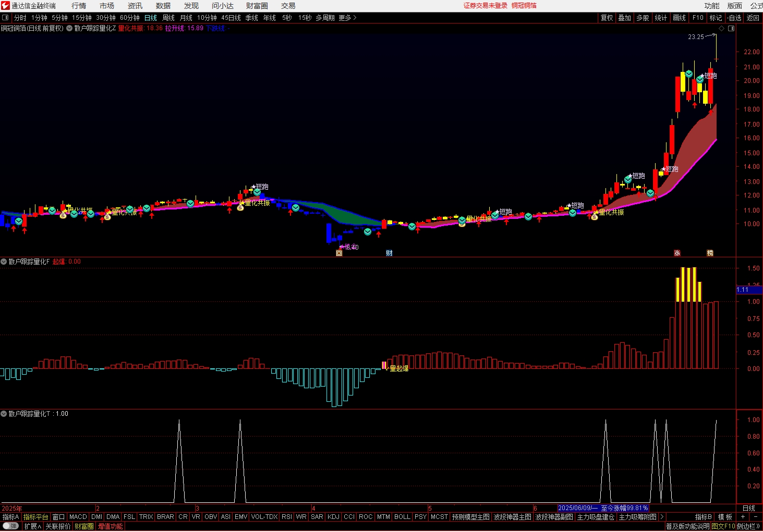The width and height of the screenshot is (763, 532).
Task: Expand the 侧边栏 sidebar
Action: 749,526
